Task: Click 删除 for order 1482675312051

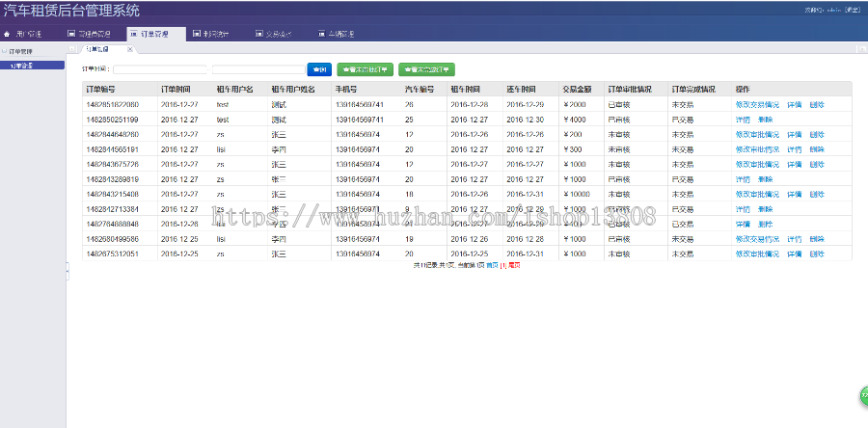Action: click(x=817, y=254)
